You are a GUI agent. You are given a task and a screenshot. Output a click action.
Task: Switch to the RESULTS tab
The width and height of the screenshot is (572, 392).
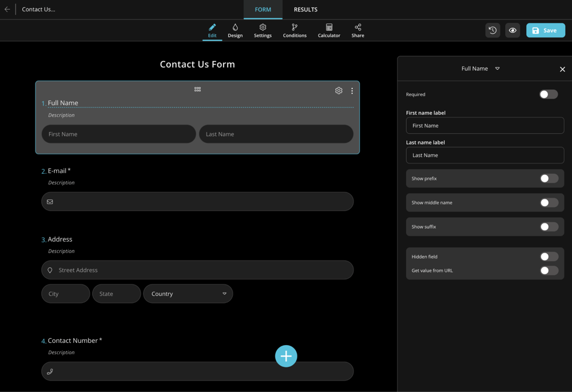[305, 9]
